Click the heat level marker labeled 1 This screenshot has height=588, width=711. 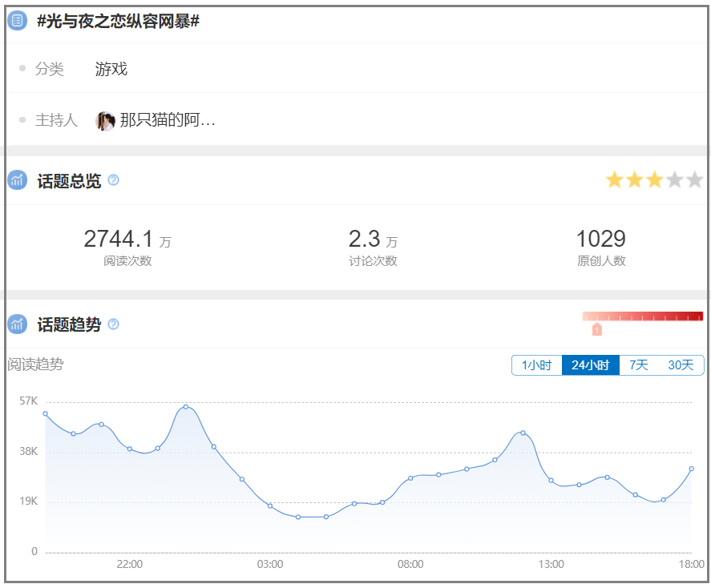(x=596, y=329)
